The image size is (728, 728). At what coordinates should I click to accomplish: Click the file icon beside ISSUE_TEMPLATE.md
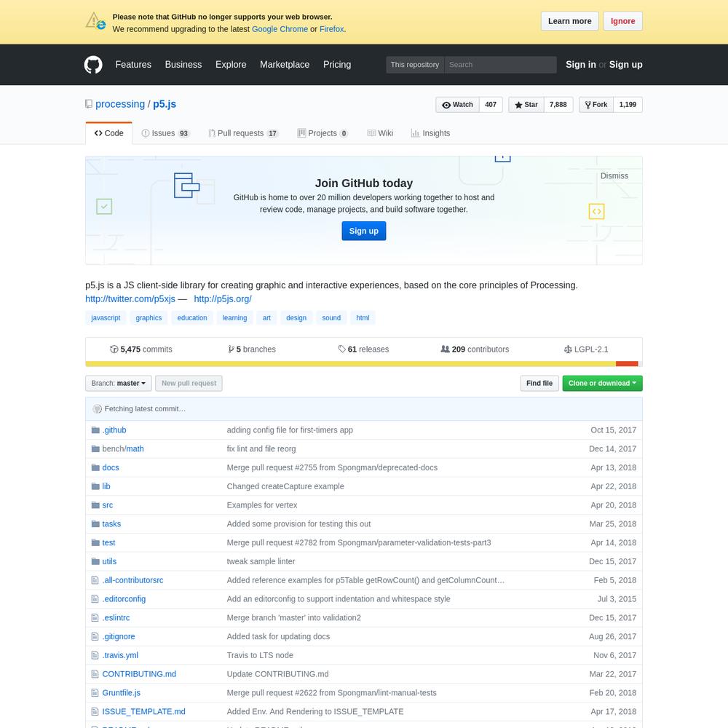95,711
